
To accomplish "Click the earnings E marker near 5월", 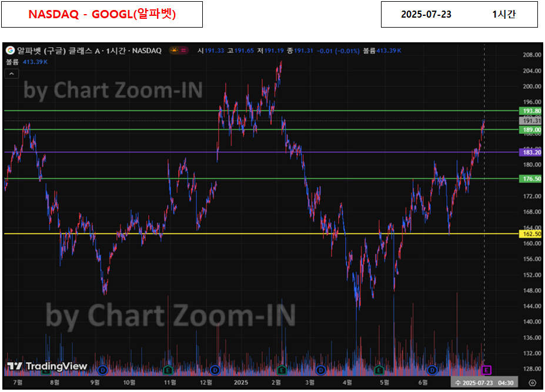I will click(x=379, y=370).
